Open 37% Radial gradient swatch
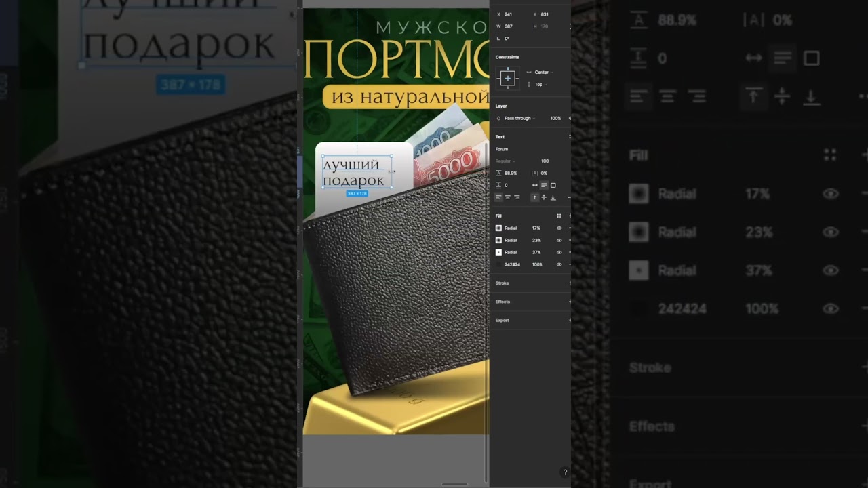Viewport: 868px width, 488px height. [x=499, y=253]
